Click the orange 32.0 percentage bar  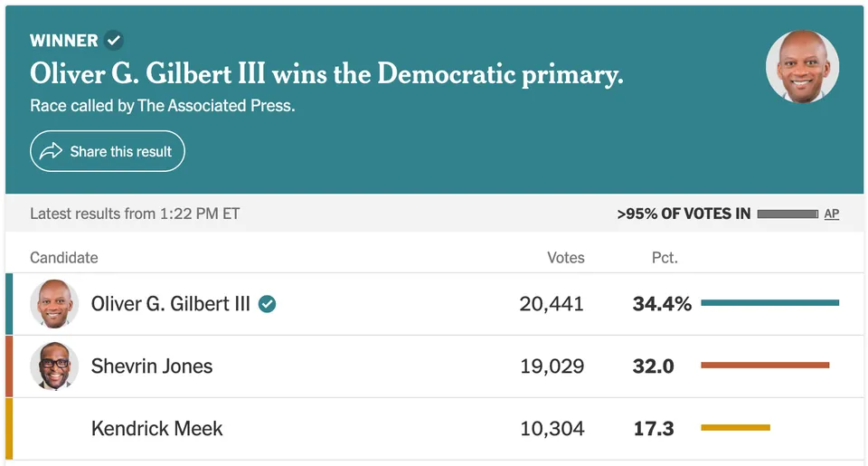click(x=765, y=366)
